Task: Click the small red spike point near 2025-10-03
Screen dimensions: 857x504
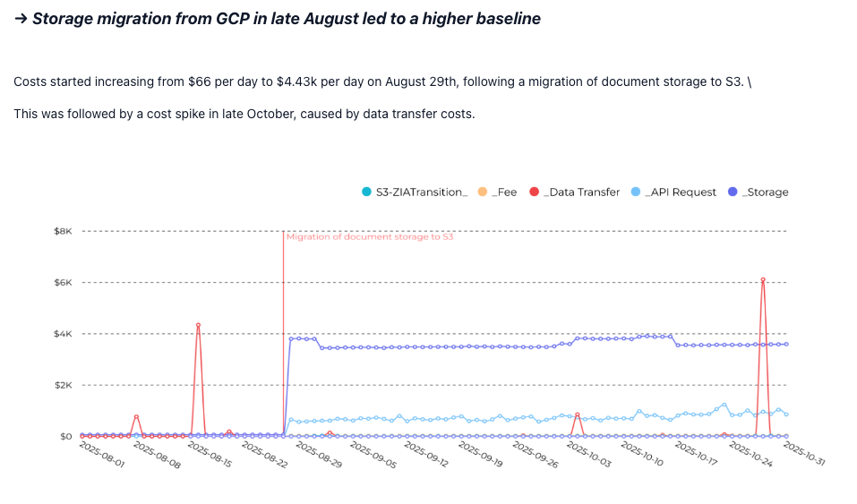Action: point(578,414)
